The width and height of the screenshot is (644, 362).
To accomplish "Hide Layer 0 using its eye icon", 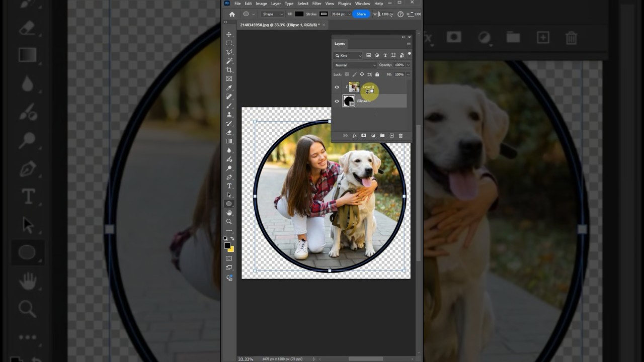I will (337, 87).
